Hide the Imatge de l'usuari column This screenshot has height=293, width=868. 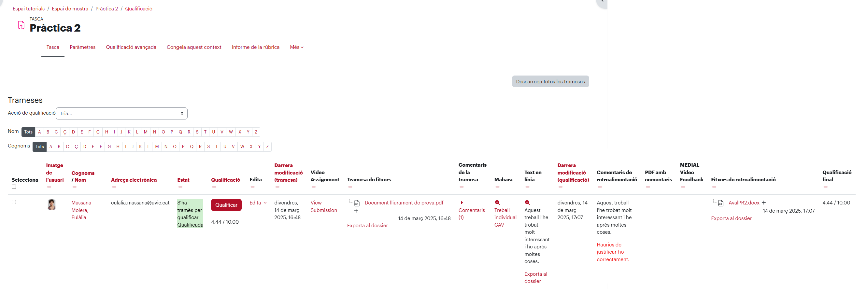pos(49,187)
